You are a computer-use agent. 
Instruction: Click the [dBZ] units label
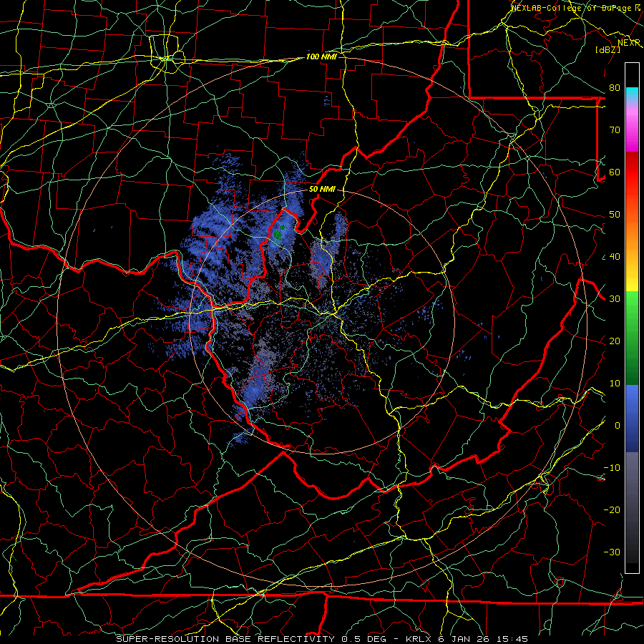pyautogui.click(x=608, y=49)
